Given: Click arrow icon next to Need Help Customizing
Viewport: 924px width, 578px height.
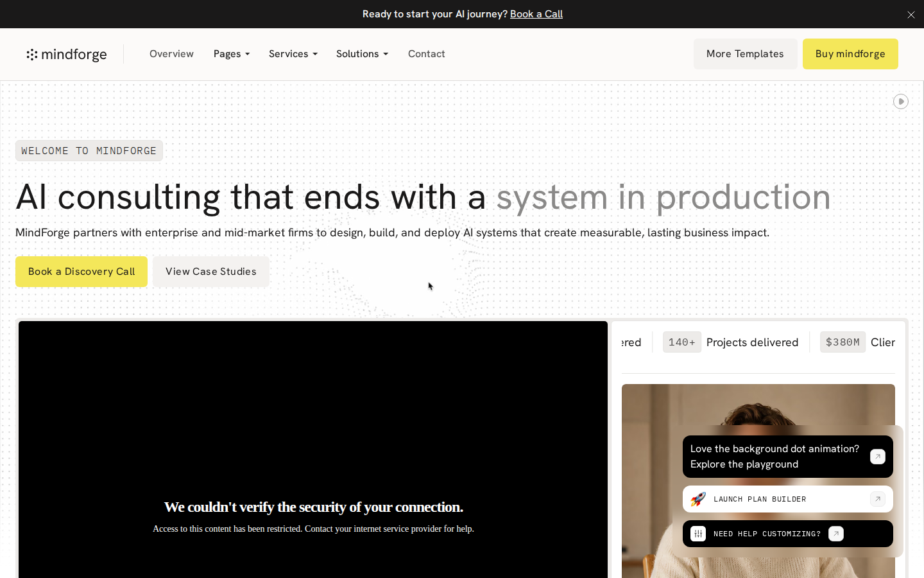Looking at the screenshot, I should [x=836, y=534].
